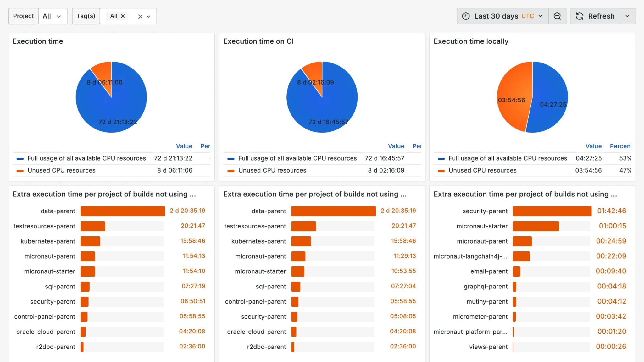Click value 05:08:05 for security-parent in CI panel

[x=403, y=316]
